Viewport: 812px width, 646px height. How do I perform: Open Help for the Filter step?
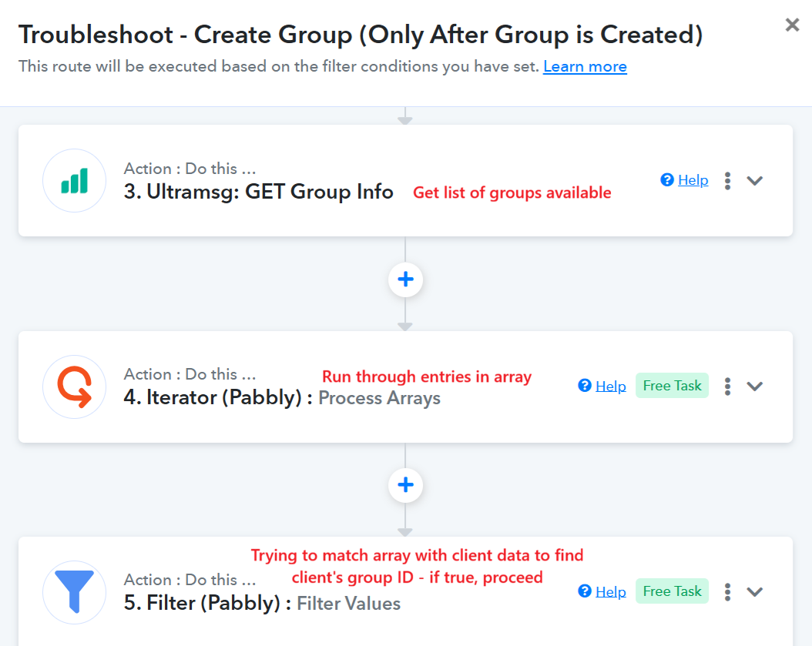click(x=602, y=591)
